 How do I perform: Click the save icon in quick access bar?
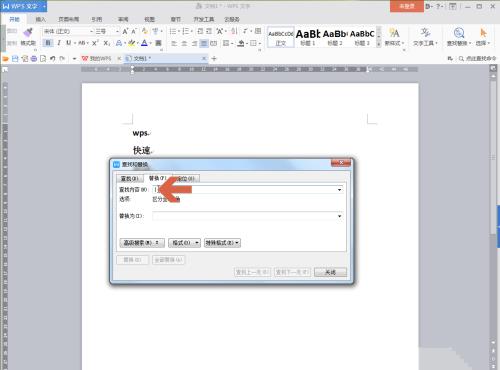(x=15, y=59)
